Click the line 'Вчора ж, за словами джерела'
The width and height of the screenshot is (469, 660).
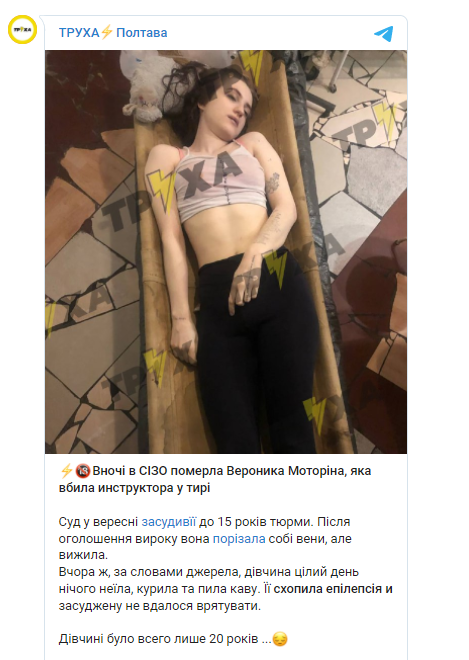(x=208, y=572)
